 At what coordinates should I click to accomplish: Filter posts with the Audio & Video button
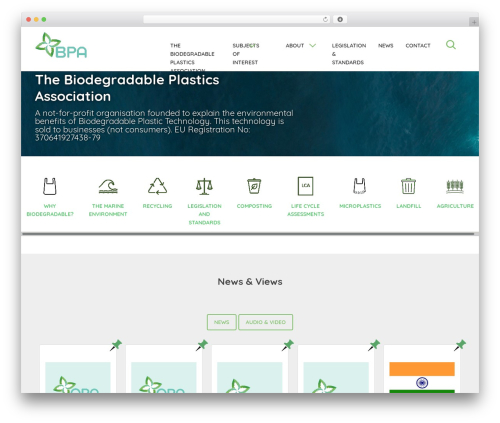266,322
